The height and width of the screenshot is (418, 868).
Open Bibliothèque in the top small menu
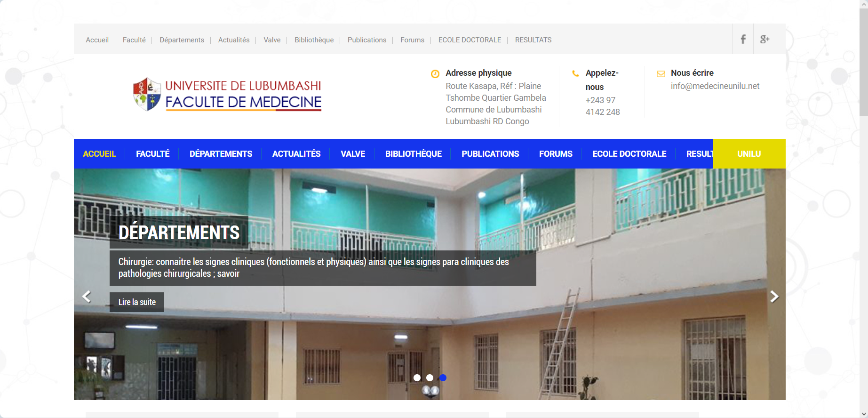click(314, 40)
